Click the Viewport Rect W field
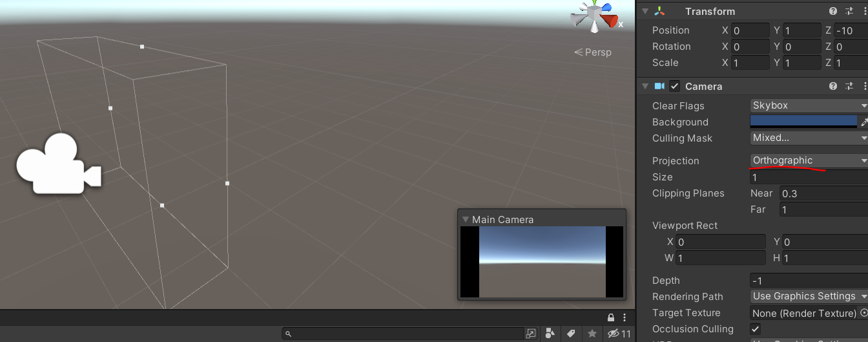The image size is (868, 342). [x=720, y=258]
